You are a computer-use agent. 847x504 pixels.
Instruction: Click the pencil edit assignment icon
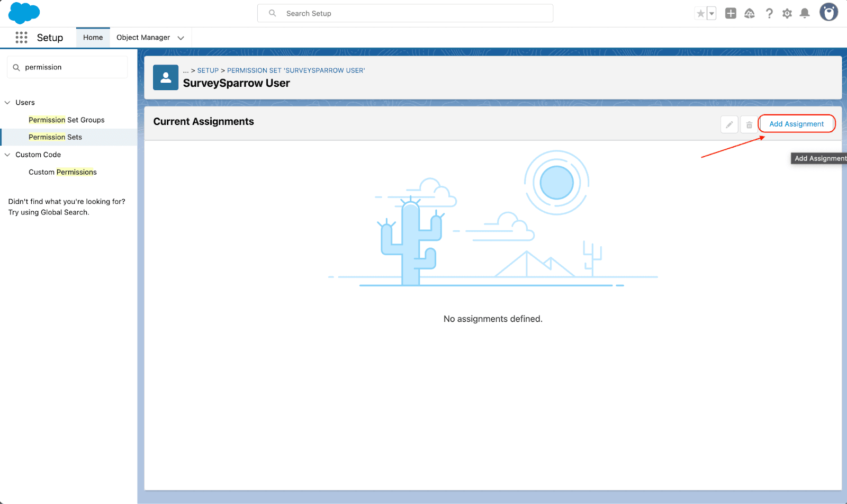(x=729, y=124)
